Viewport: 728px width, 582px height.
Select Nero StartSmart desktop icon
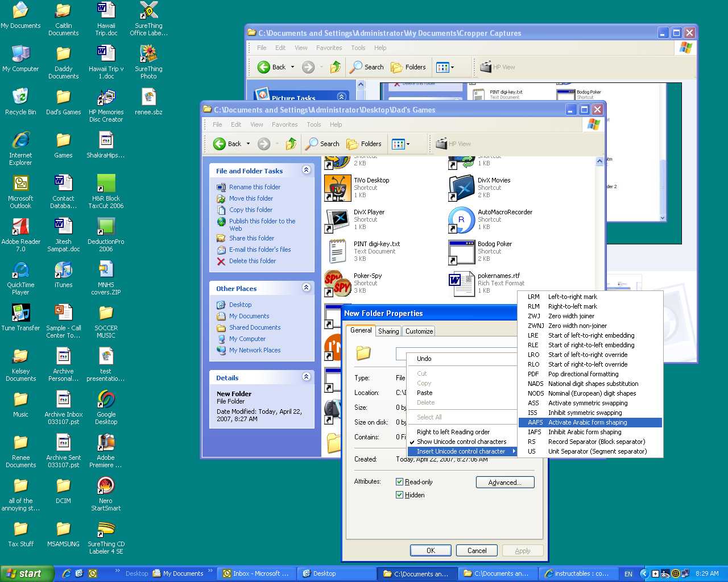point(106,494)
